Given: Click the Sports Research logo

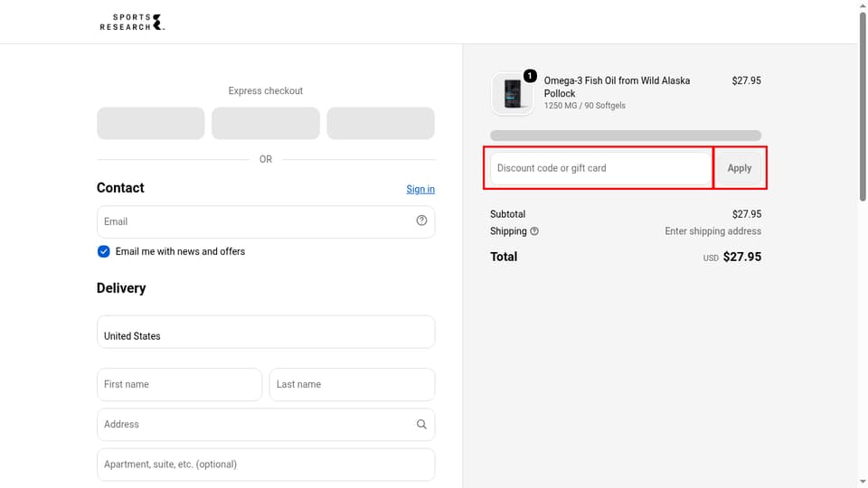Looking at the screenshot, I should coord(132,22).
